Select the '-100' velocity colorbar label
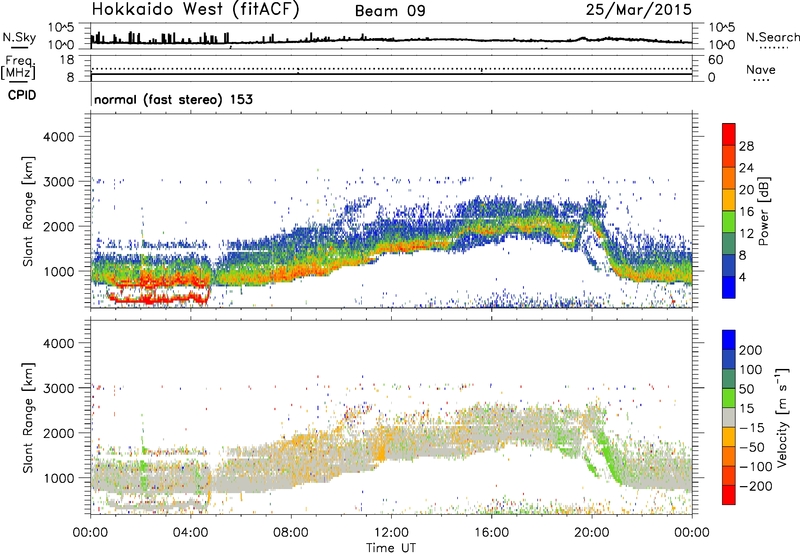800x554 pixels. point(756,467)
